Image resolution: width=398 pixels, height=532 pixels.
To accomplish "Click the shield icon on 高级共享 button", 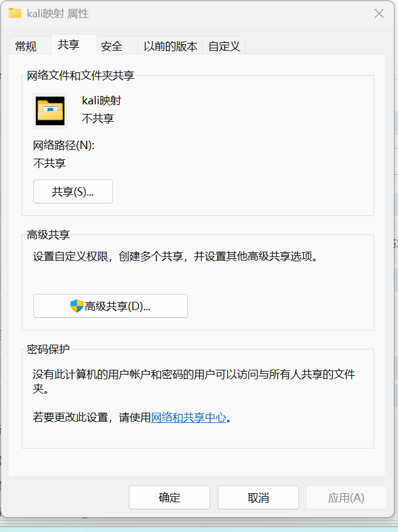I will [77, 306].
